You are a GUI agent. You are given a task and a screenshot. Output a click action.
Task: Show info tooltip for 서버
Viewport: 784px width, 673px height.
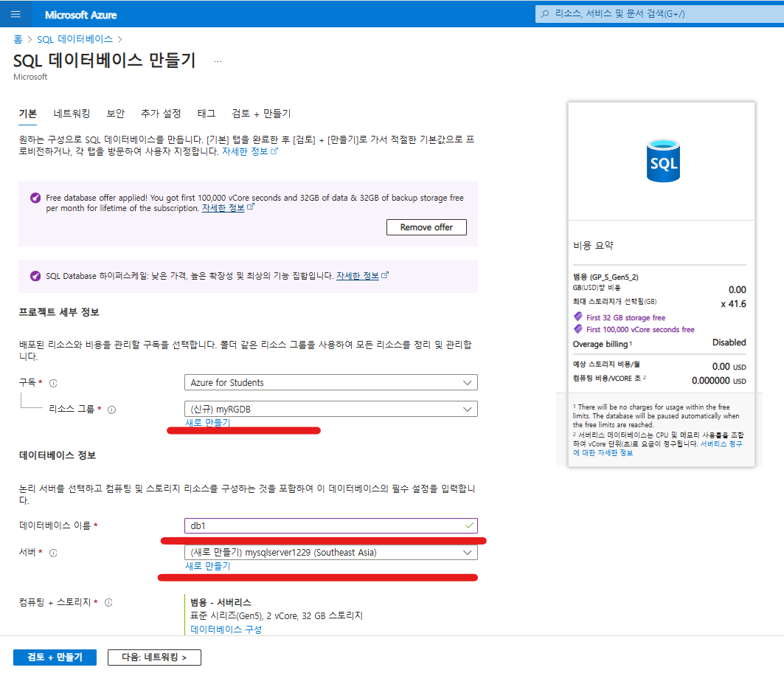[x=54, y=553]
